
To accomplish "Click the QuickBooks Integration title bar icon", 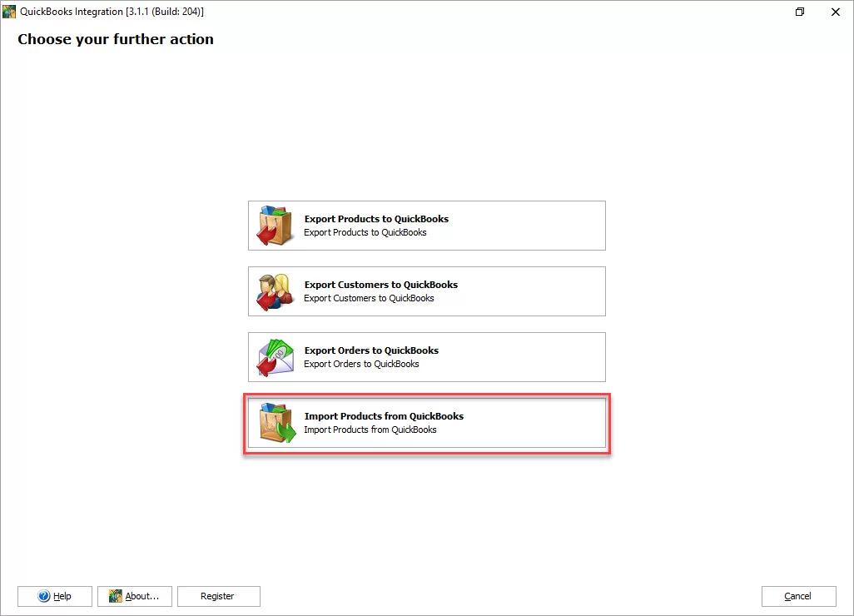I will tap(10, 12).
